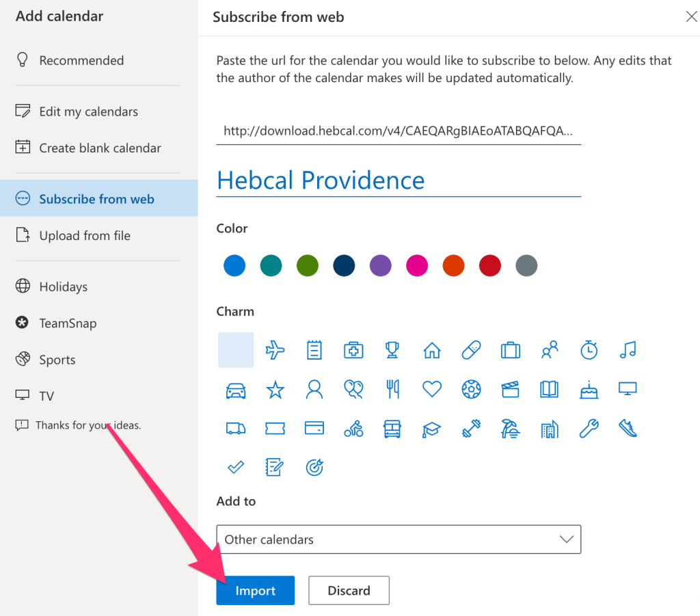Select the purple color swatch
Viewport: 700px width, 616px height.
pyautogui.click(x=380, y=265)
